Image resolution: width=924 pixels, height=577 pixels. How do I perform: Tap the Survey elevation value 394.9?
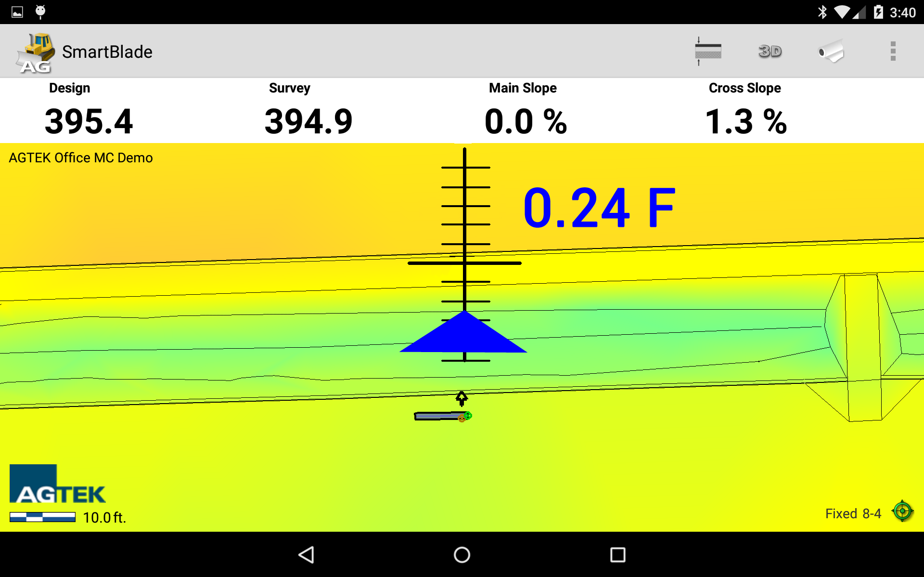click(x=308, y=121)
